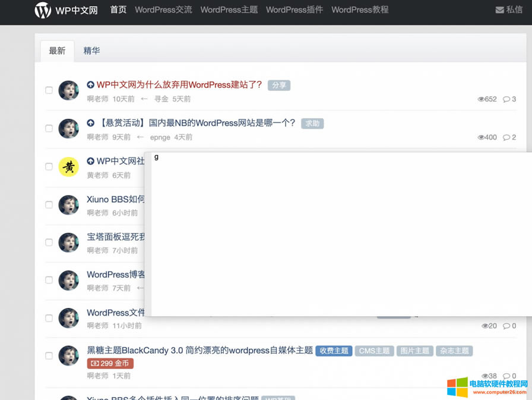Go to WordPress教程 menu item
Image resolution: width=532 pixels, height=400 pixels.
tap(360, 10)
